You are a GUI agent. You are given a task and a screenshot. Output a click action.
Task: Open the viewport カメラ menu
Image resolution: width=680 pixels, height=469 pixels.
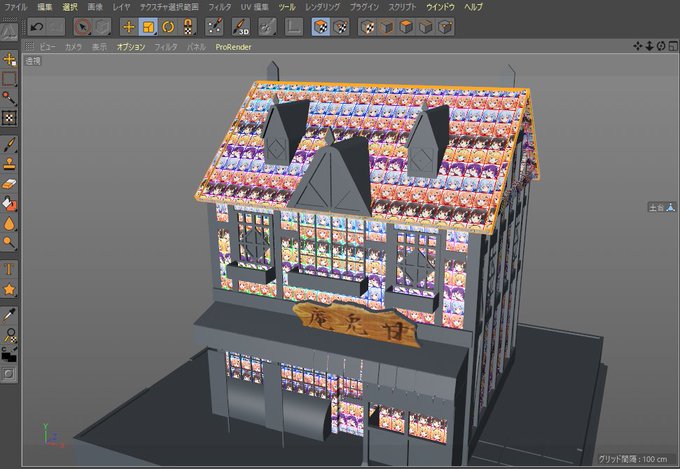(73, 47)
